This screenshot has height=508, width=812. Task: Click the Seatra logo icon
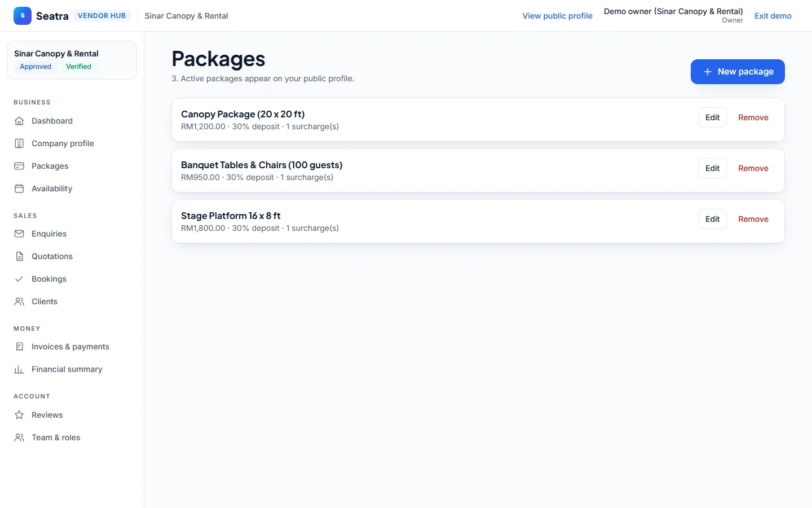(x=23, y=16)
